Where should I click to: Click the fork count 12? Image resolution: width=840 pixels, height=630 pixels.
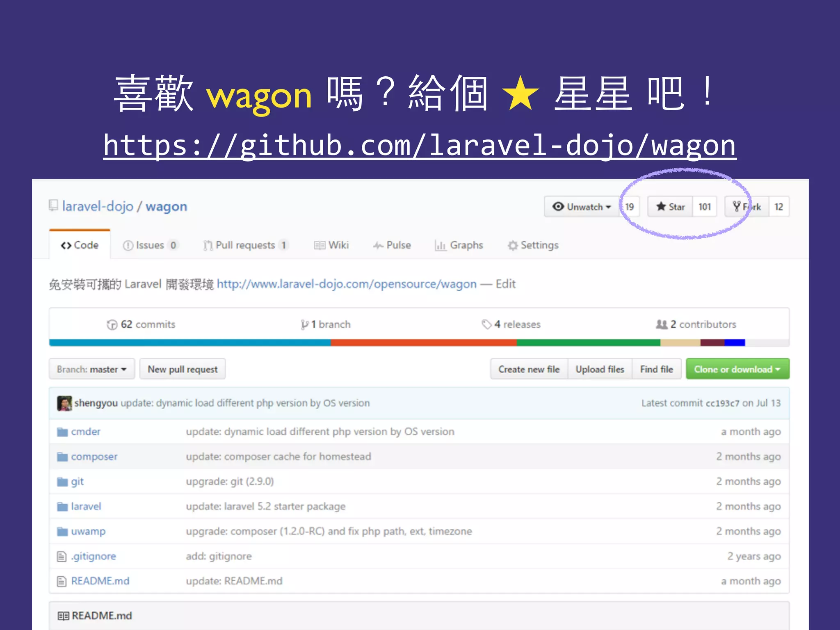coord(778,207)
